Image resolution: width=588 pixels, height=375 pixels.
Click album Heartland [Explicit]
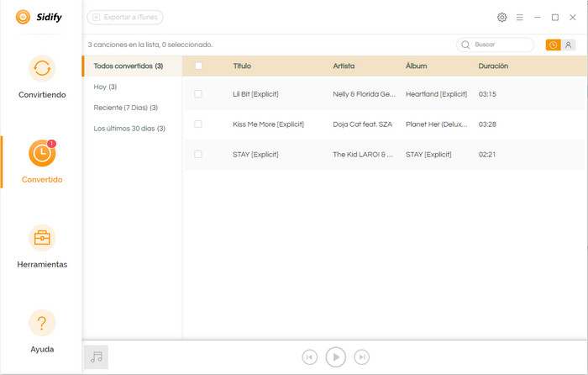(437, 94)
